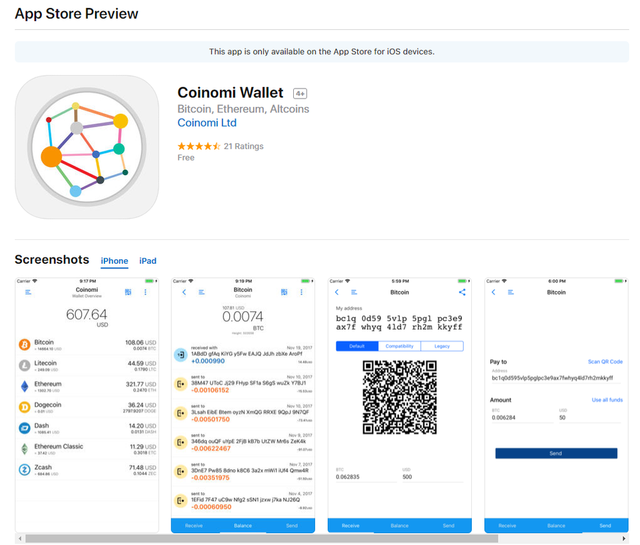Click the Litecoin coin icon in wallet list
The width and height of the screenshot is (640, 545).
click(24, 365)
